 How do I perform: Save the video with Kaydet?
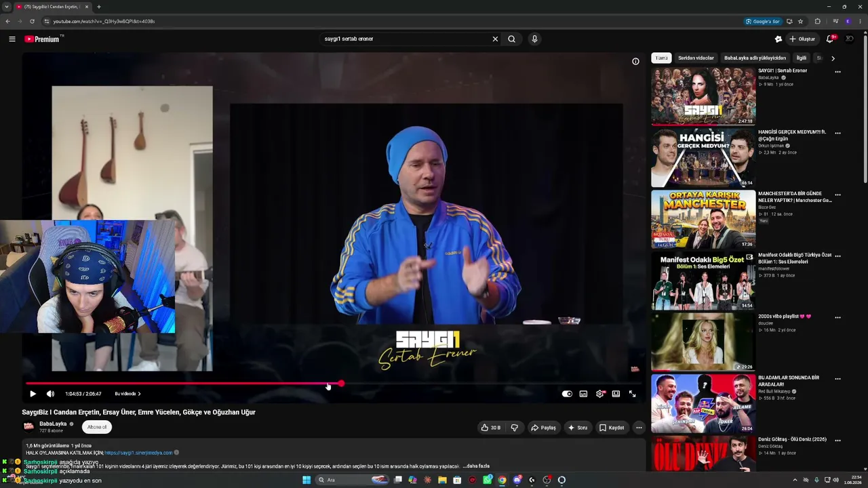(x=612, y=428)
